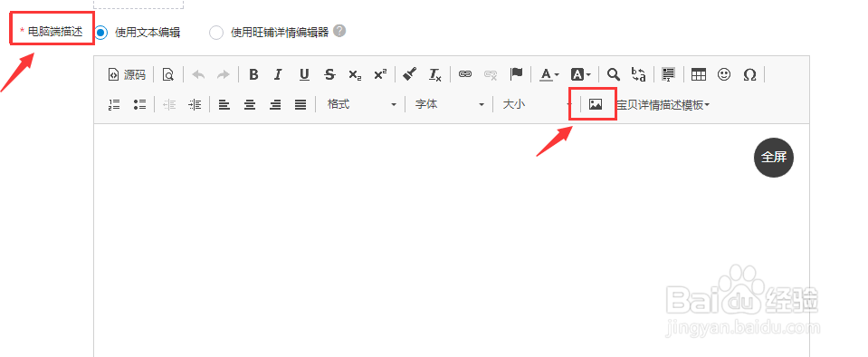The image size is (868, 357).
Task: Open the 源码 source view button
Action: [x=127, y=74]
